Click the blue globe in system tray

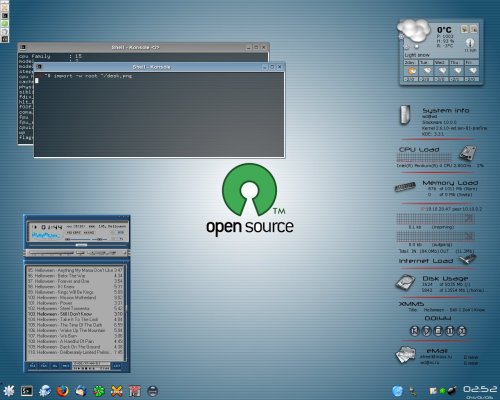click(x=397, y=391)
